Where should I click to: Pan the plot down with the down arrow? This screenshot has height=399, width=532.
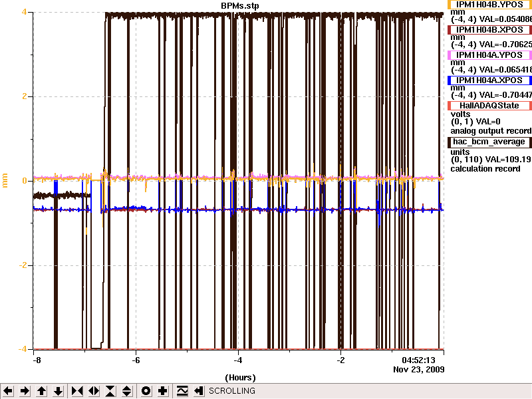coord(59,391)
